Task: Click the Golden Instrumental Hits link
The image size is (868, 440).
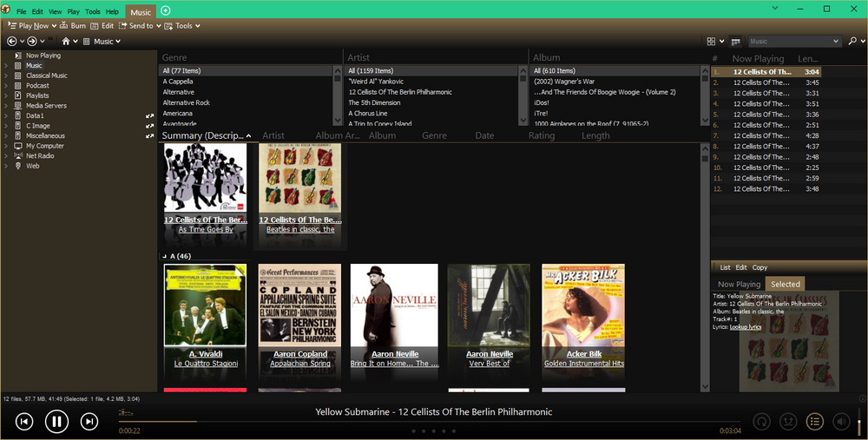Action: [x=584, y=364]
